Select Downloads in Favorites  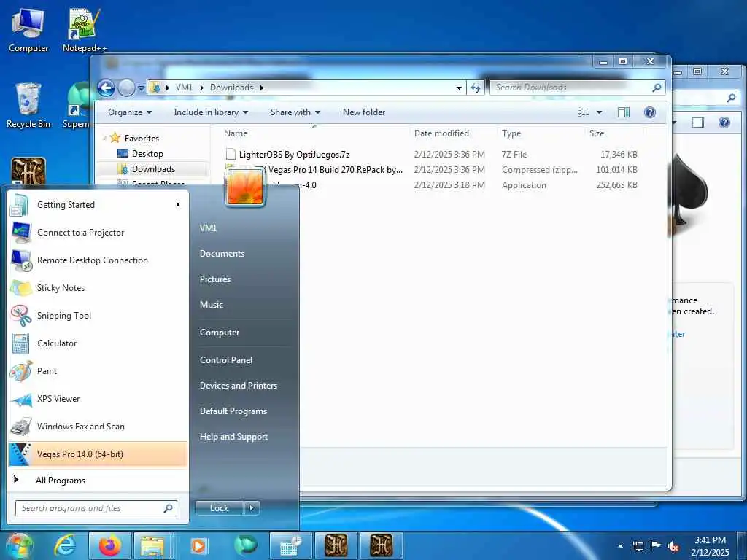pyautogui.click(x=153, y=169)
